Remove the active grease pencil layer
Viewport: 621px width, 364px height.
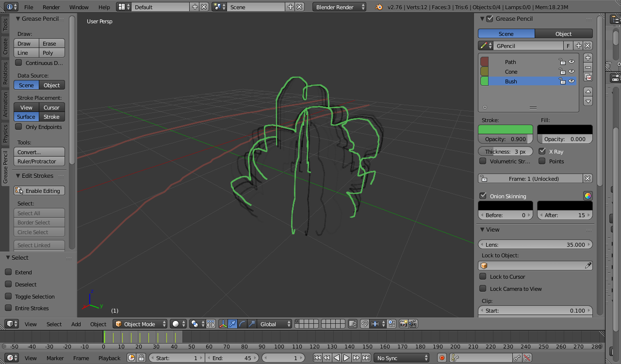(x=588, y=67)
